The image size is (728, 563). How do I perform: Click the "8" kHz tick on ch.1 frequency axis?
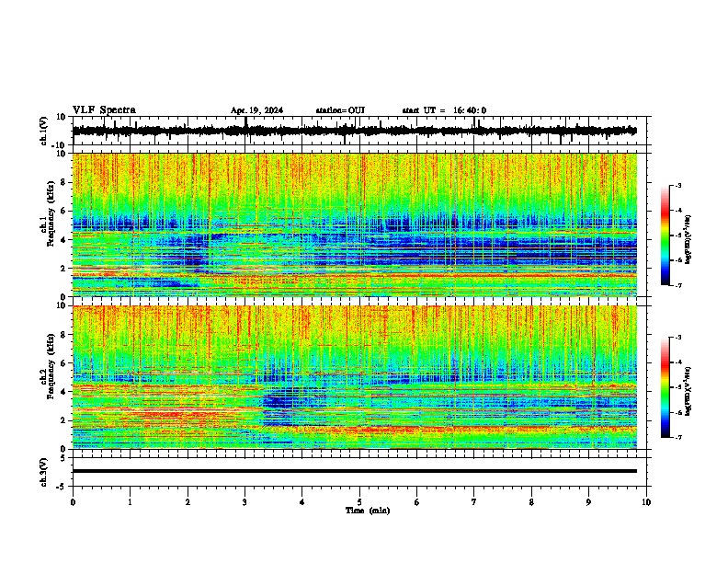tap(64, 182)
